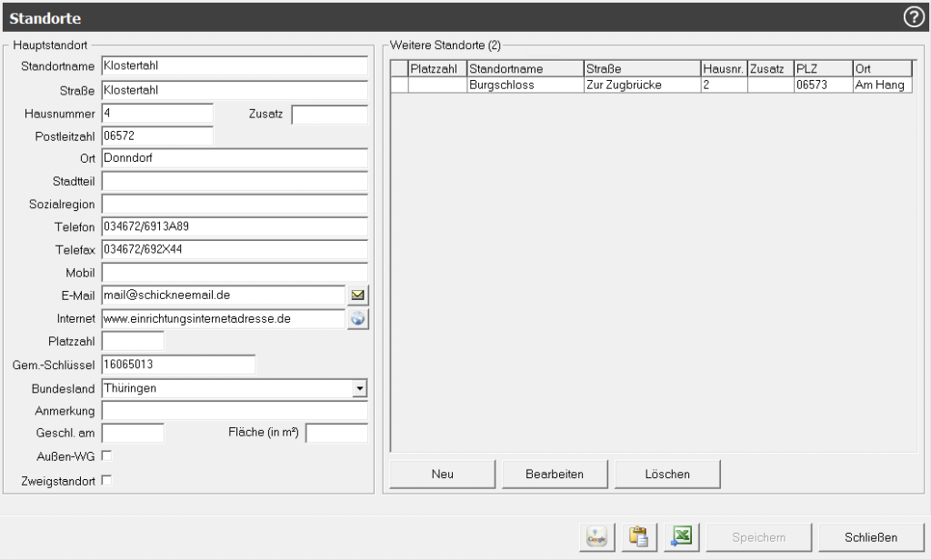
Task: Click the Platzzahl column header
Action: click(436, 68)
